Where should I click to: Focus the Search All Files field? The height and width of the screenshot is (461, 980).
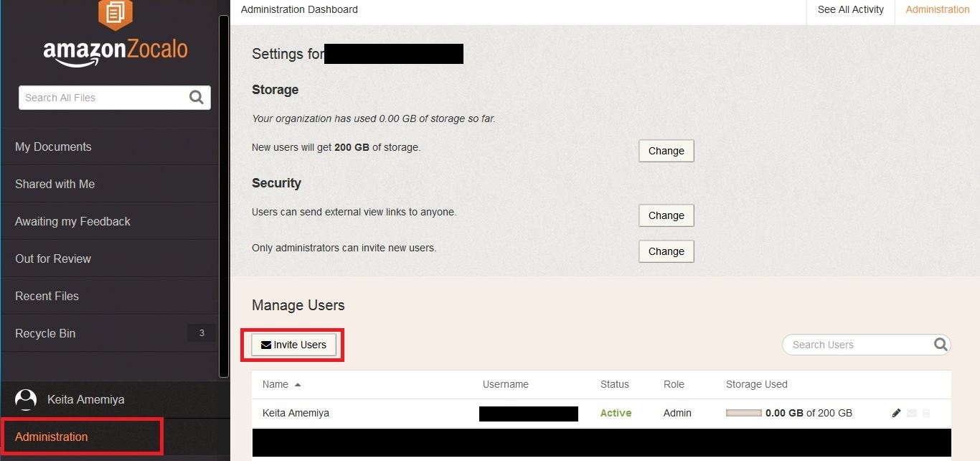(x=115, y=98)
